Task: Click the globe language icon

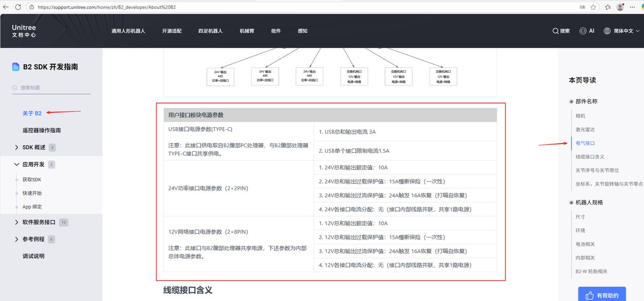Action: tap(607, 31)
